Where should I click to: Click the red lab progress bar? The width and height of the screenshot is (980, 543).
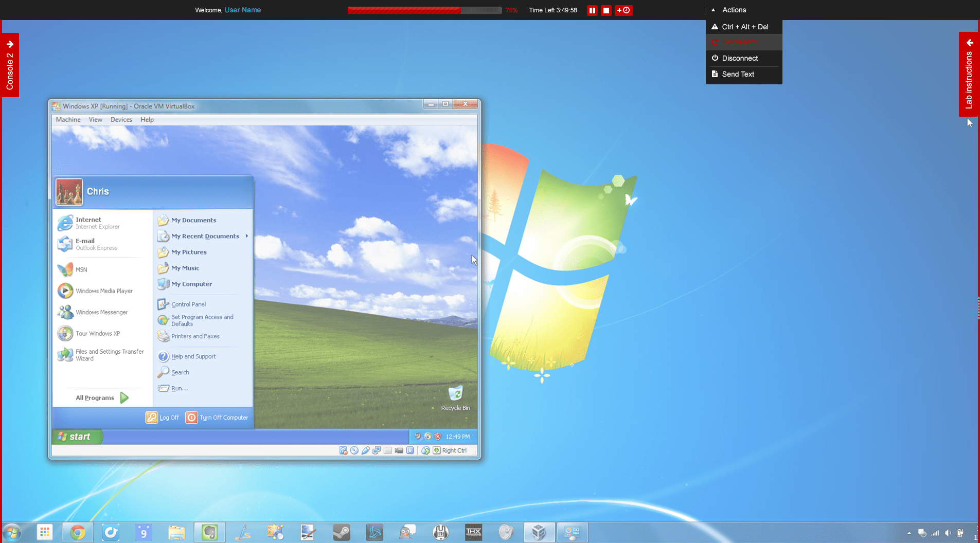coord(424,10)
